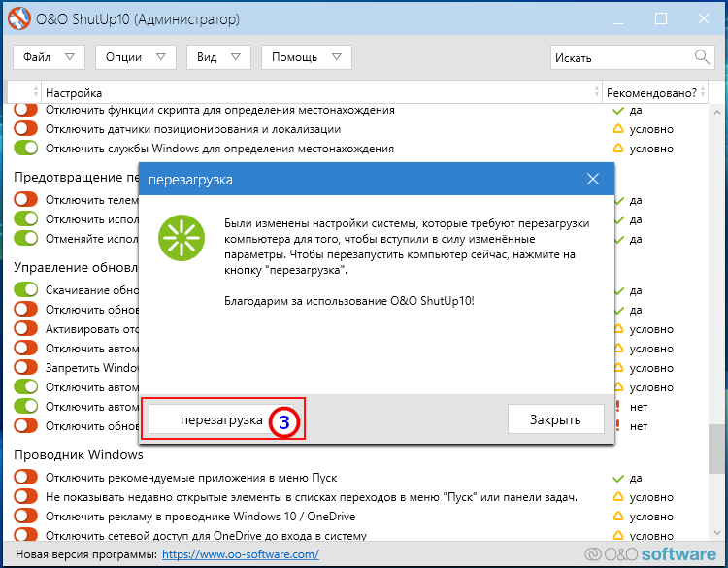This screenshot has width=728, height=568.
Task: Click the scrollbar up arrow
Action: 717,112
